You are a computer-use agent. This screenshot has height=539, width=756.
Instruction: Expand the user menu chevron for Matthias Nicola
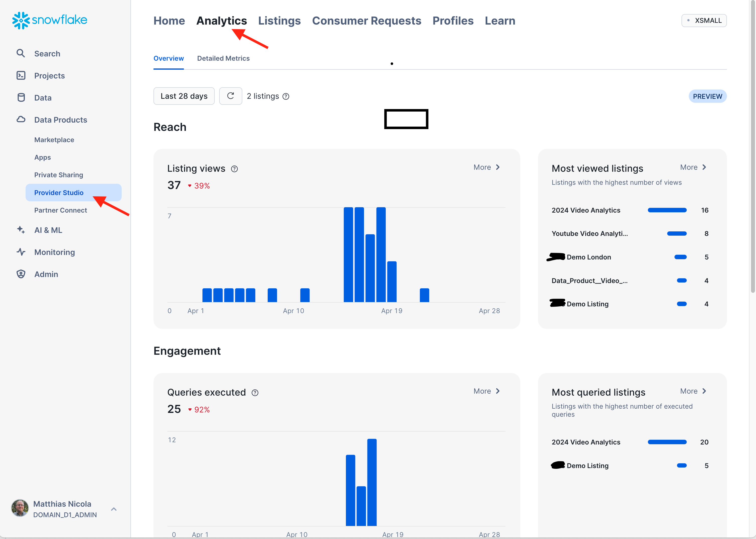tap(114, 509)
